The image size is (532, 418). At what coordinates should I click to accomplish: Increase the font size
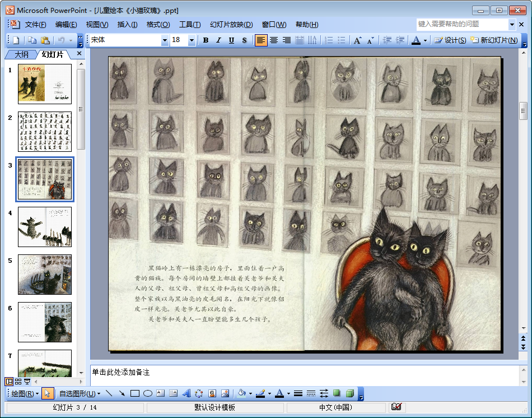pos(358,40)
